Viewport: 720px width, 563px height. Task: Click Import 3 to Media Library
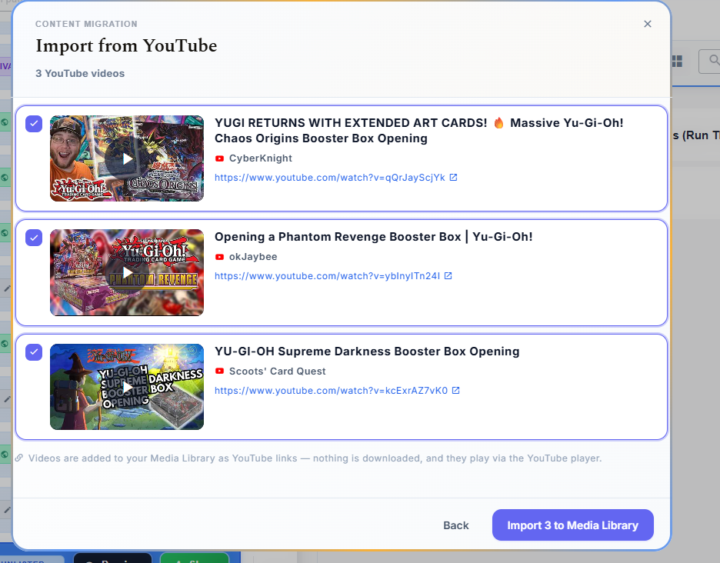click(x=573, y=525)
